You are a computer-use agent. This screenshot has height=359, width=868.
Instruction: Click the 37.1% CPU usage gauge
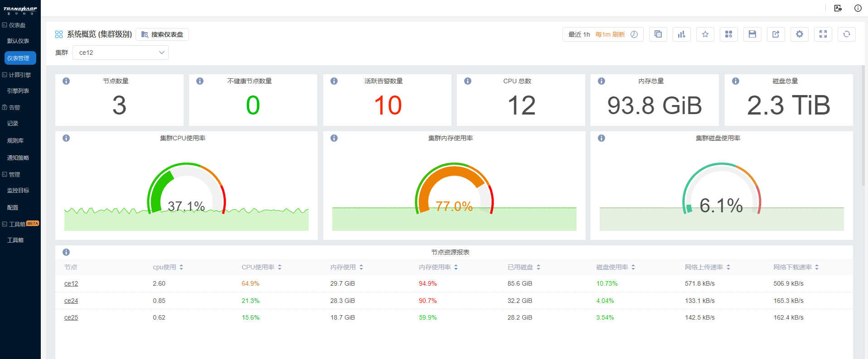[x=186, y=188]
